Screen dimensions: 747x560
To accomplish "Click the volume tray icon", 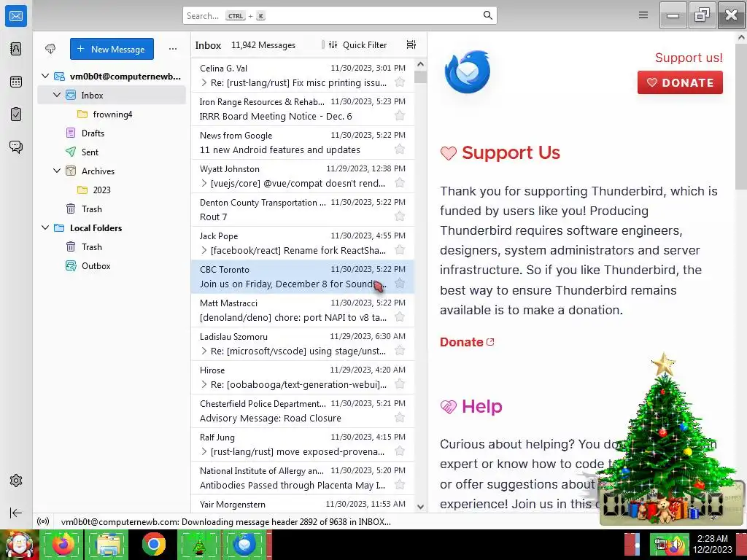I will click(x=676, y=545).
